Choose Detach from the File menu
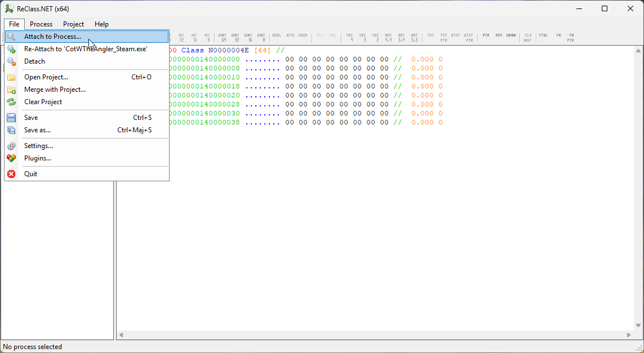Viewport: 644px width, 353px height. (87, 61)
